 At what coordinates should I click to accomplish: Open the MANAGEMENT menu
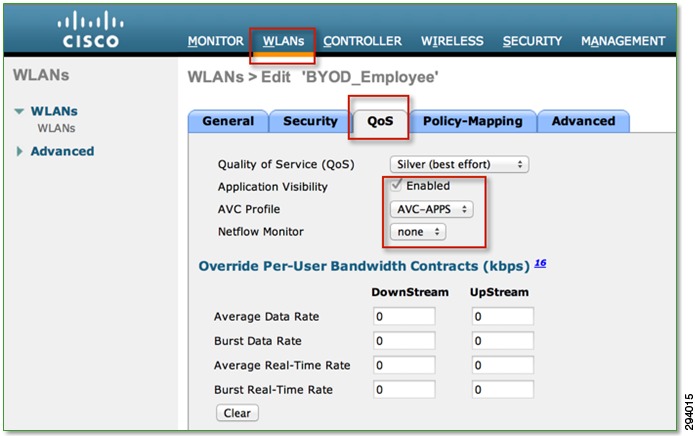coord(623,41)
